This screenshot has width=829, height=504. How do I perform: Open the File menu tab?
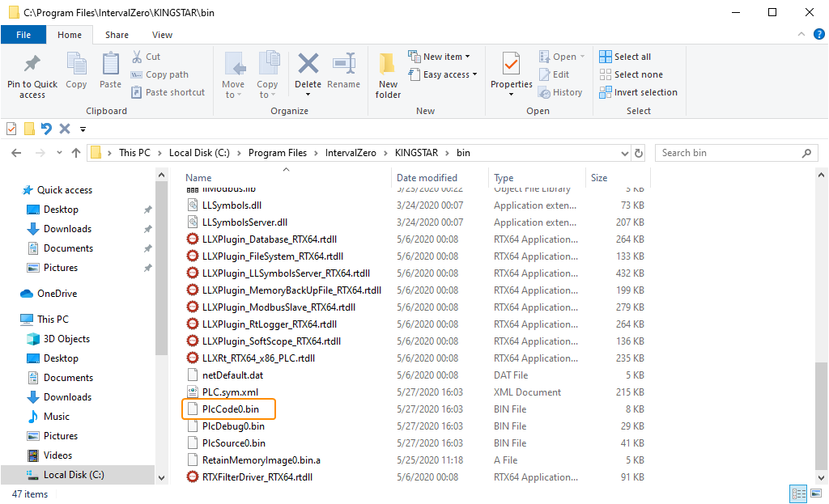click(x=23, y=35)
